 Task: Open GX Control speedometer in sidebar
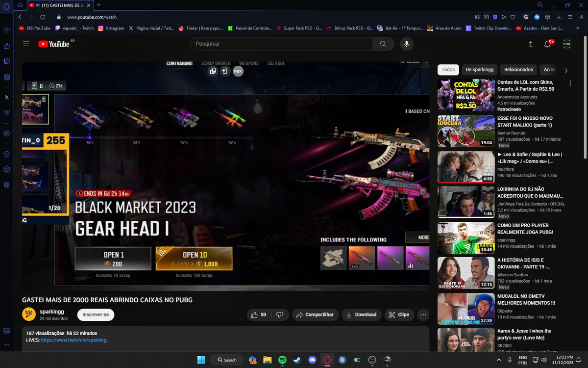(7, 30)
